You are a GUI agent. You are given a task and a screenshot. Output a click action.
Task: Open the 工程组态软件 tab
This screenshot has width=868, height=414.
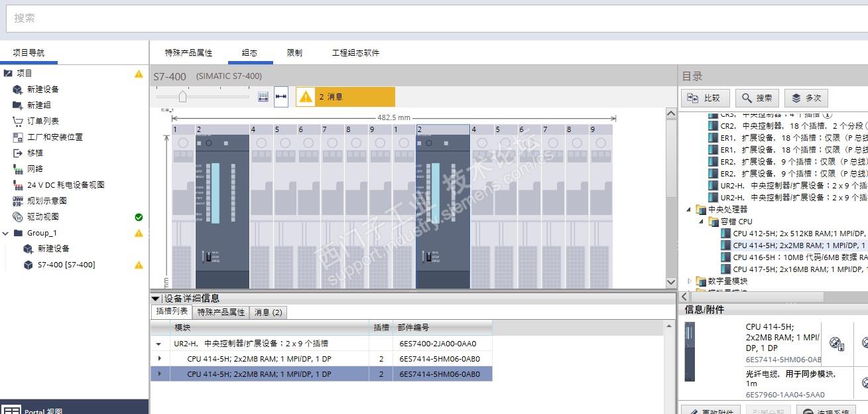[x=356, y=53]
